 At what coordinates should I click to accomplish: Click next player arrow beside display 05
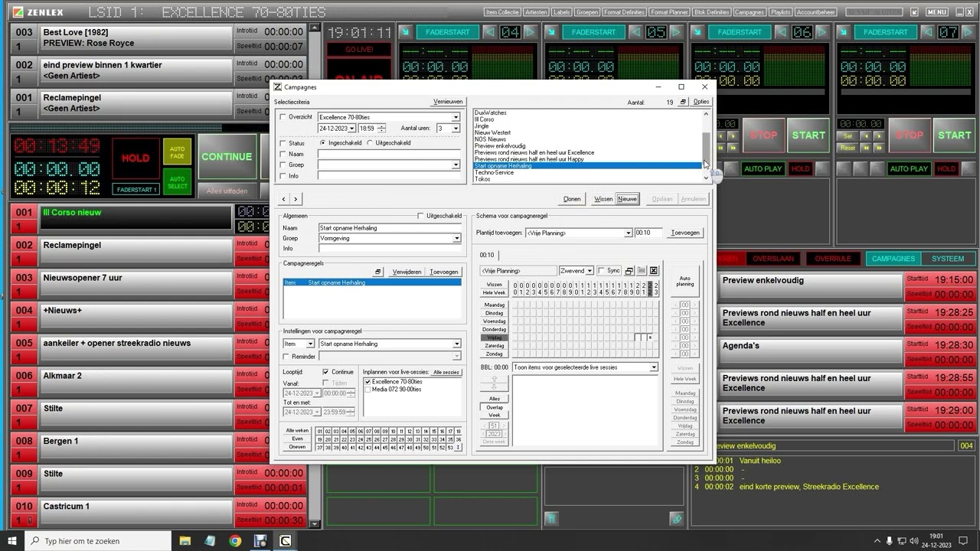pos(676,32)
